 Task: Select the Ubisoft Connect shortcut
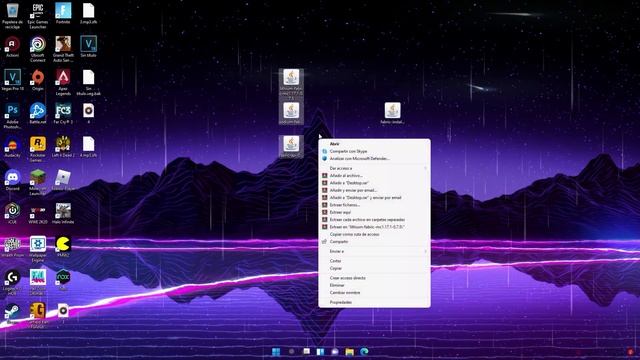[38, 49]
